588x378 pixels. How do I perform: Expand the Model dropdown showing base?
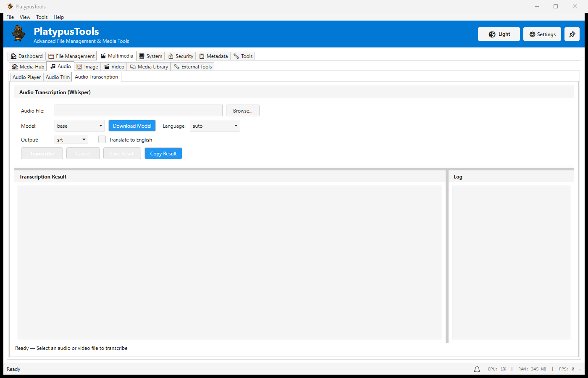(80, 126)
